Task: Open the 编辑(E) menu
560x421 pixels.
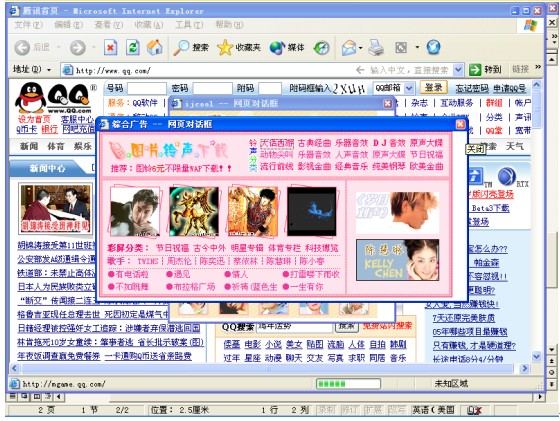Action: (68, 25)
